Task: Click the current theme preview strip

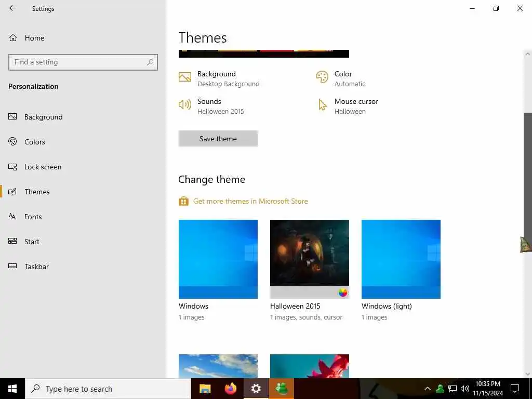Action: (263, 54)
